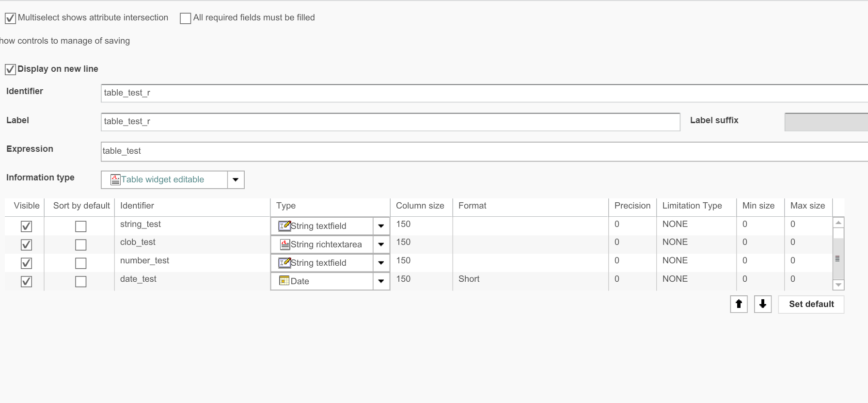Open the Information type dropdown

tap(236, 180)
